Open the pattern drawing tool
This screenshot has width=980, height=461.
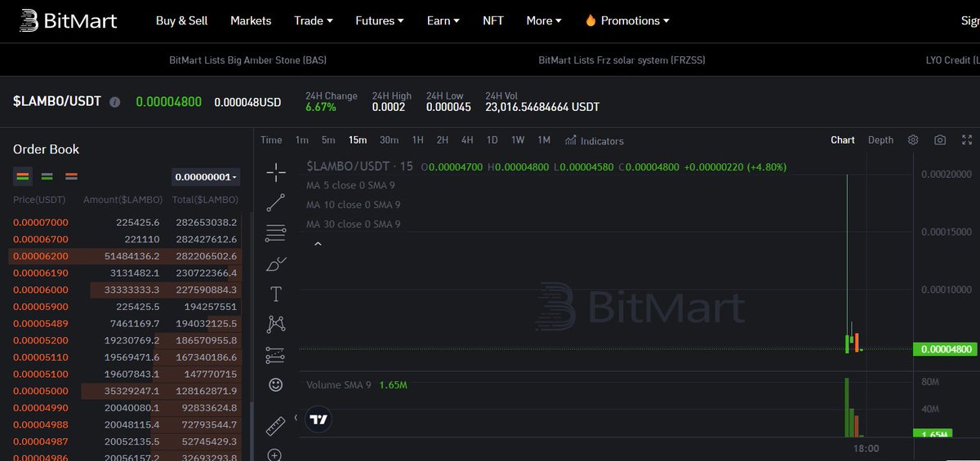point(276,324)
